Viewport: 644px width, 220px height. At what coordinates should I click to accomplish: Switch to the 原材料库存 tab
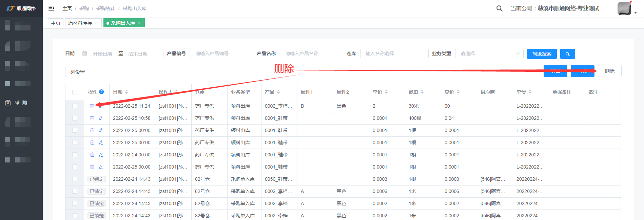tap(80, 23)
